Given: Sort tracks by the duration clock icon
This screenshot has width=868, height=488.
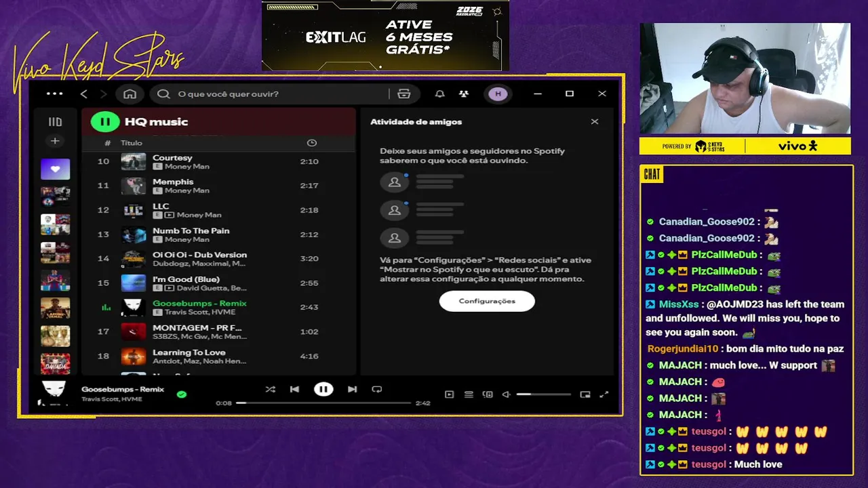Looking at the screenshot, I should click(x=311, y=143).
